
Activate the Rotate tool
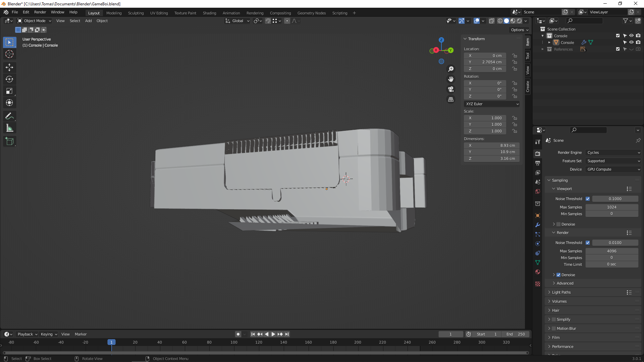pyautogui.click(x=9, y=79)
